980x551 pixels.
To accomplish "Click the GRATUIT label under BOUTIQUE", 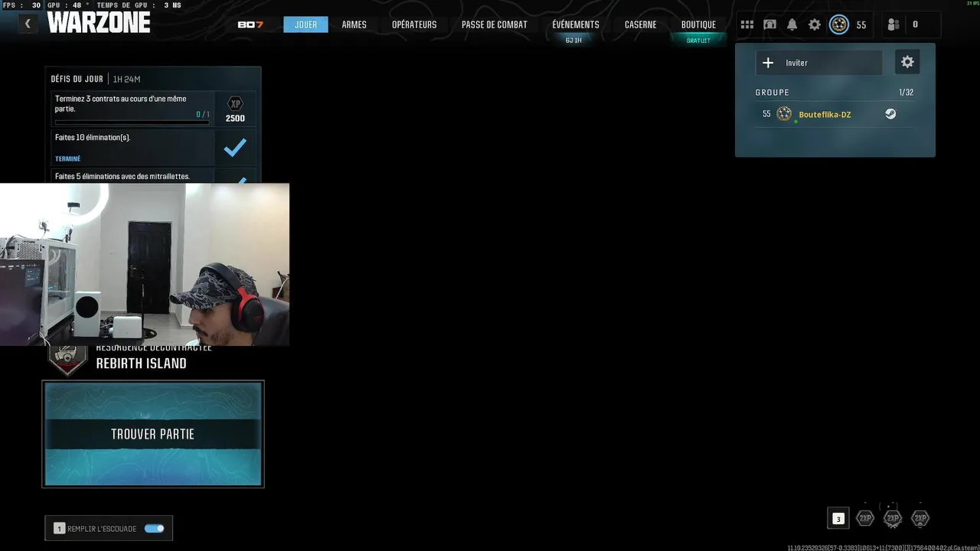I will click(698, 41).
